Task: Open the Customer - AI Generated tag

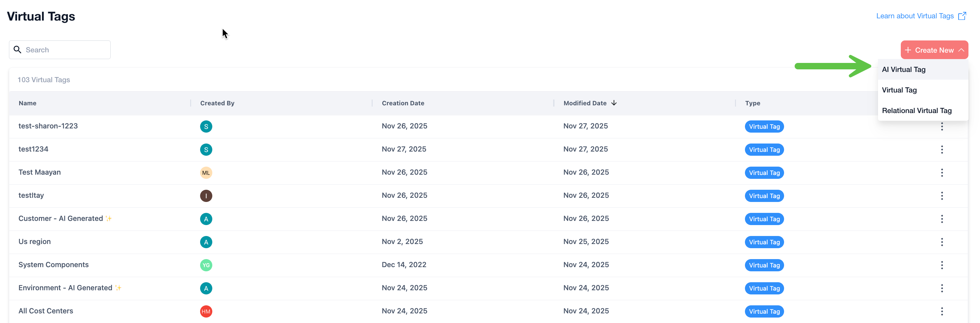Action: (x=61, y=218)
